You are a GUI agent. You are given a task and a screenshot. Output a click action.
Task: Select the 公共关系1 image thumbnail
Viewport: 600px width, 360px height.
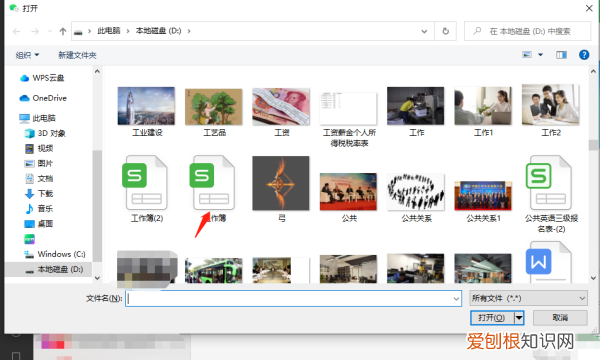(483, 195)
